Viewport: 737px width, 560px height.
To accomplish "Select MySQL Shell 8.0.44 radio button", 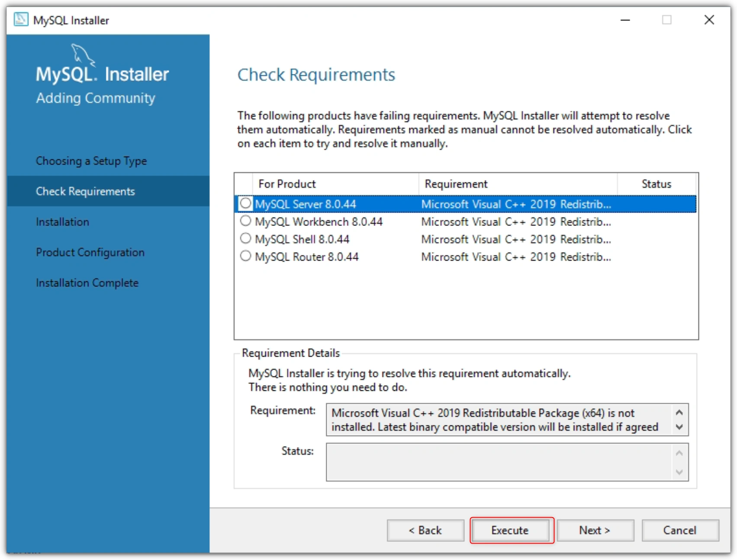I will pyautogui.click(x=245, y=238).
